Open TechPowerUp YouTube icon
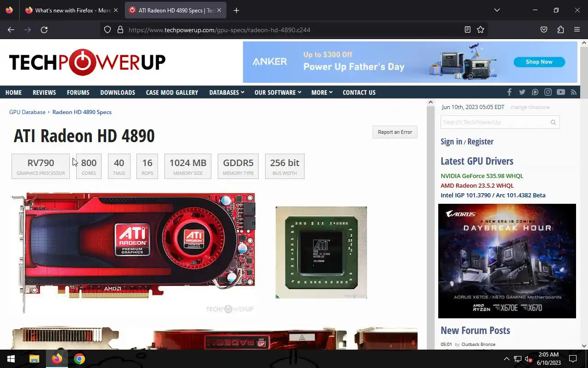The width and height of the screenshot is (588, 368). pos(561,92)
